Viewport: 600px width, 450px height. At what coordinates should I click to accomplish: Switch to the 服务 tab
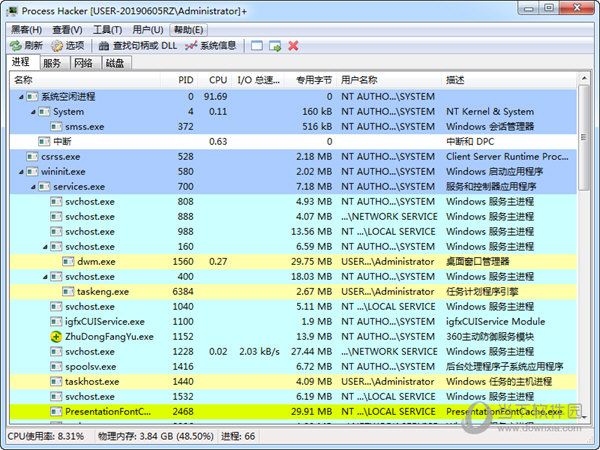(51, 63)
